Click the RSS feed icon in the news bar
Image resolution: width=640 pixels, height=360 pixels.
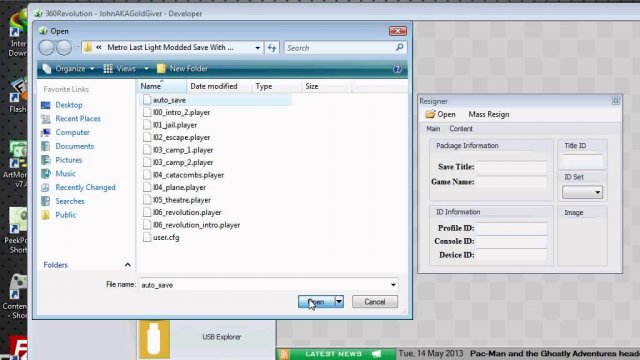click(x=284, y=354)
